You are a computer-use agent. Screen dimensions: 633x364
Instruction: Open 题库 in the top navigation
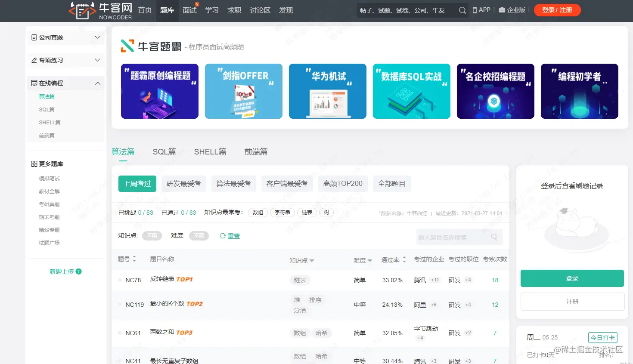pos(167,10)
